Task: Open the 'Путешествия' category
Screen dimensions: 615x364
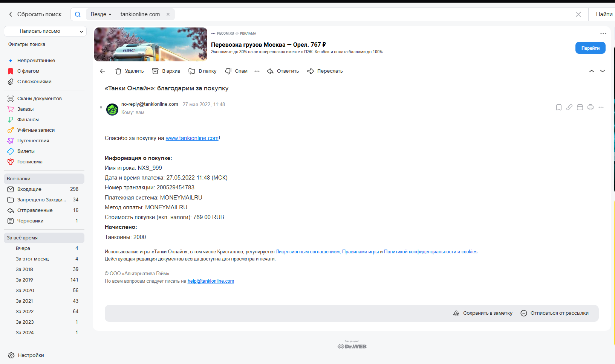Action: click(x=33, y=141)
